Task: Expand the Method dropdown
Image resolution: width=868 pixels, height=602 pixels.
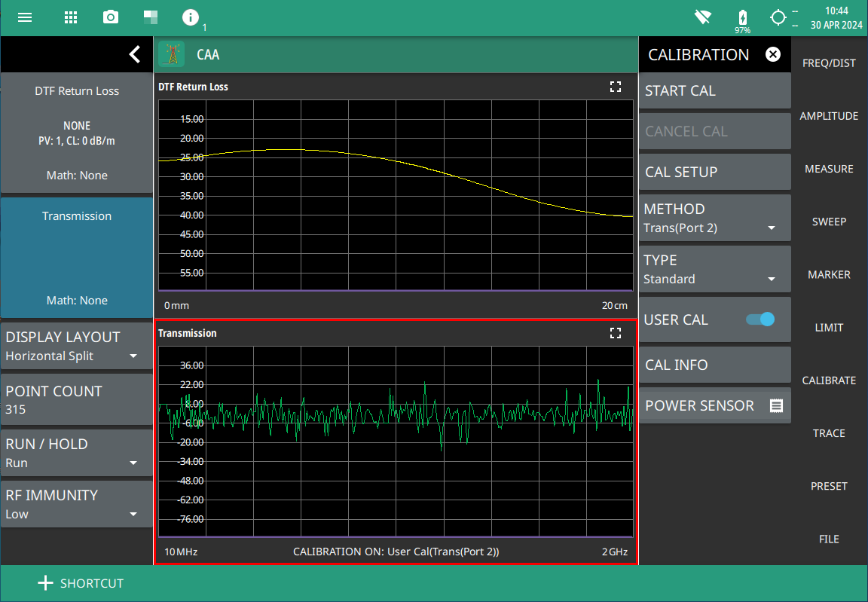Action: tap(714, 218)
